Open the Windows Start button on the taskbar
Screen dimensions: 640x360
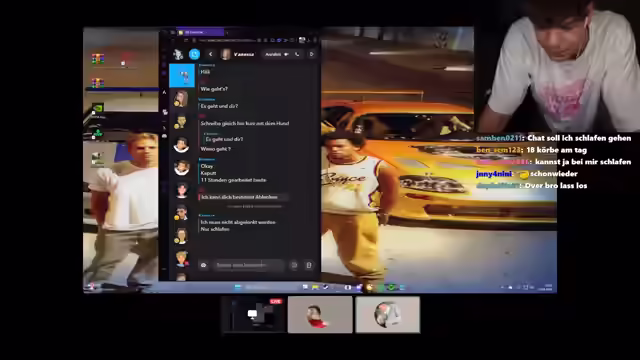tap(238, 287)
